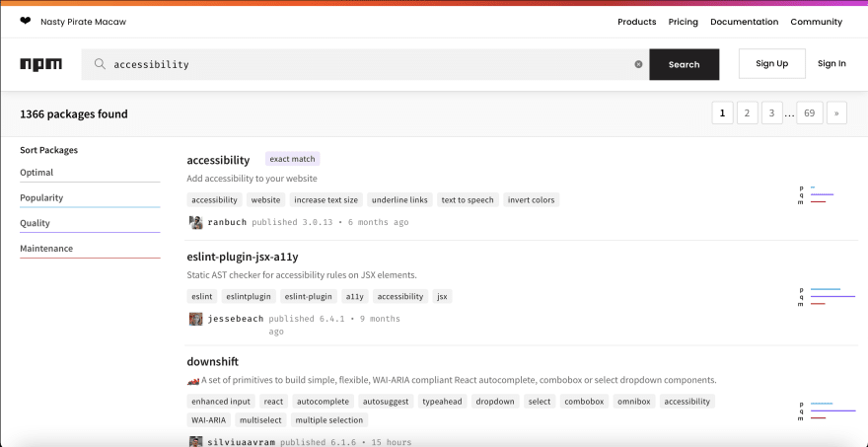Sort packages by Quality

[x=90, y=224]
